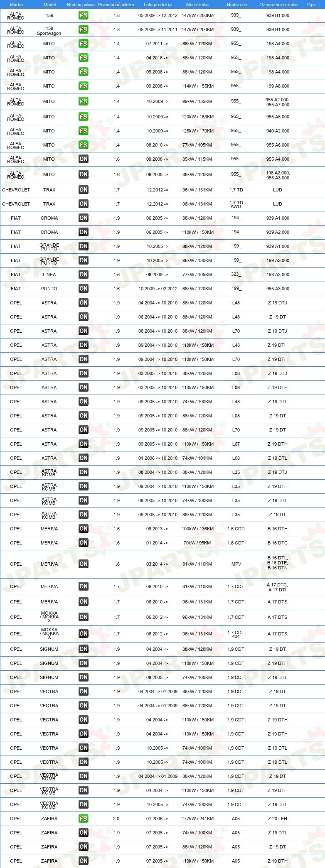This screenshot has width=325, height=868.
Task: Select the PB icon in the MITO 04.2016 row
Action: [83, 58]
